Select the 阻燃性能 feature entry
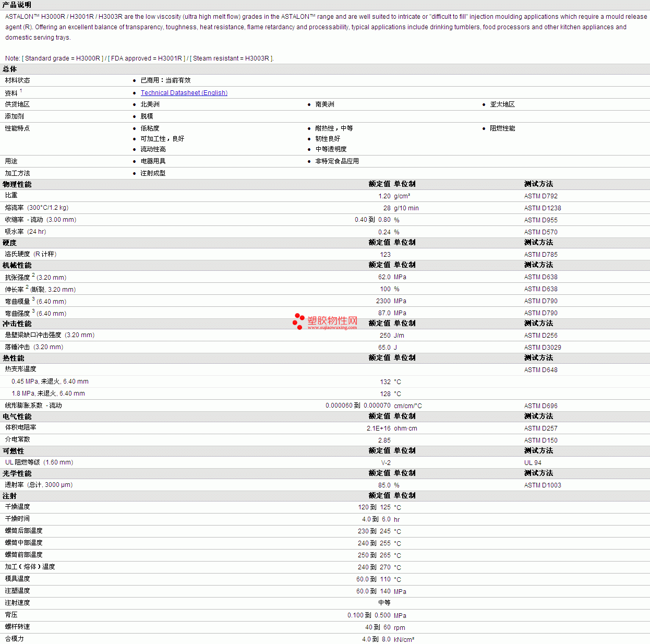This screenshot has height=644, width=650. pyautogui.click(x=502, y=128)
